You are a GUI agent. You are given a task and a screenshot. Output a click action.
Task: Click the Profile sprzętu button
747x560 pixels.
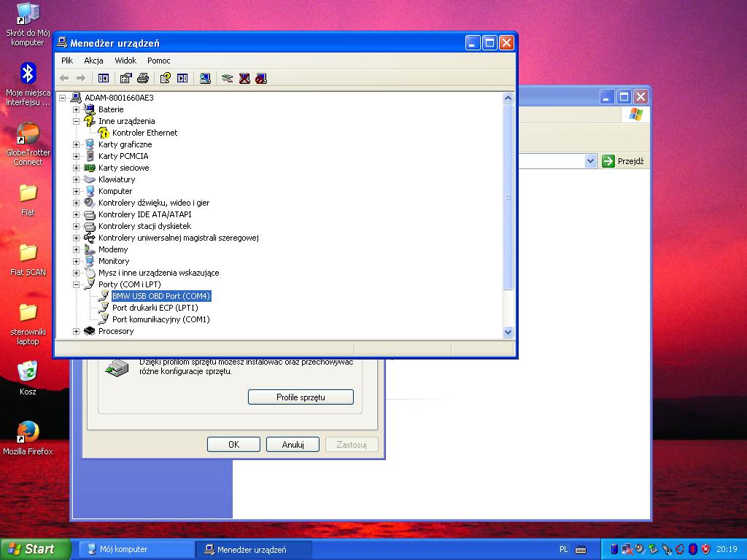301,397
